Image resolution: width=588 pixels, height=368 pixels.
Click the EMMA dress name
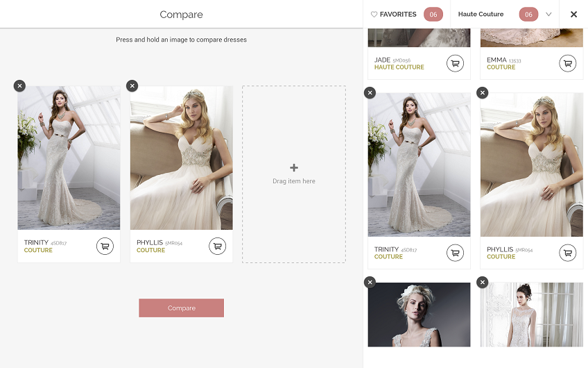tap(496, 60)
